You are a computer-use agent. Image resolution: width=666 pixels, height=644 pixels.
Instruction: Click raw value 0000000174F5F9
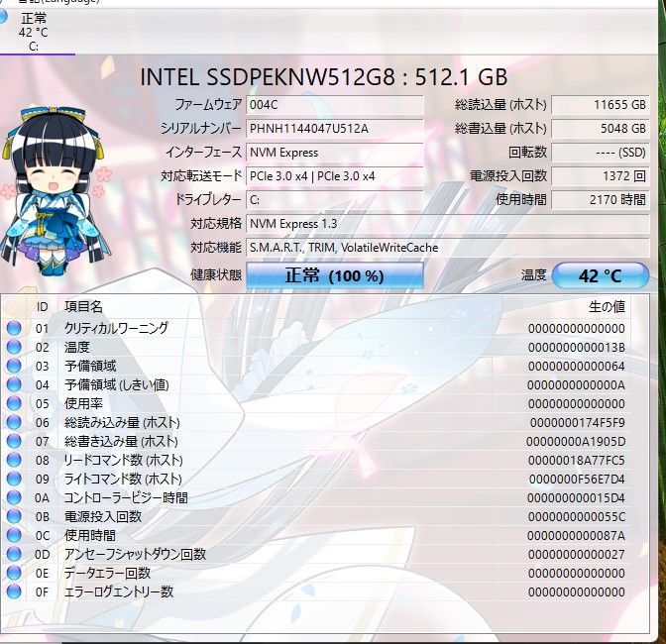pyautogui.click(x=577, y=422)
